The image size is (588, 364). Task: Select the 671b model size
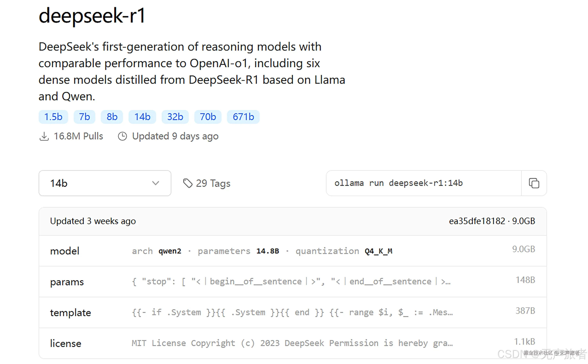pyautogui.click(x=243, y=117)
